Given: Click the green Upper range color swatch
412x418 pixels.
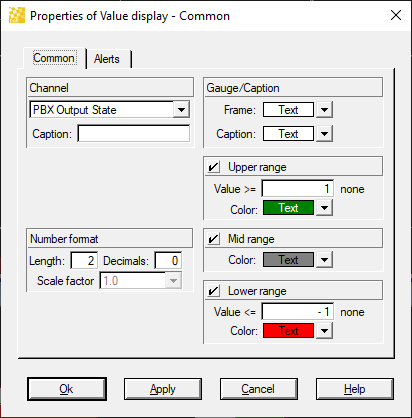Looking at the screenshot, I should [288, 208].
